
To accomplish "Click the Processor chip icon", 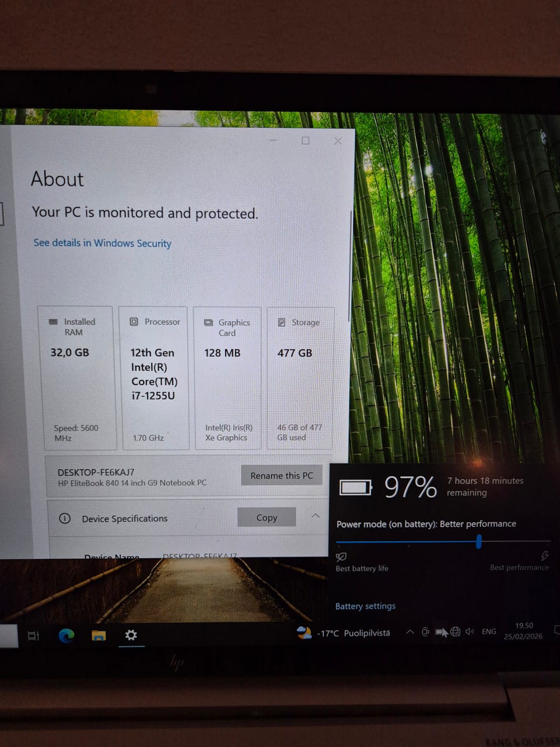I will tap(134, 322).
